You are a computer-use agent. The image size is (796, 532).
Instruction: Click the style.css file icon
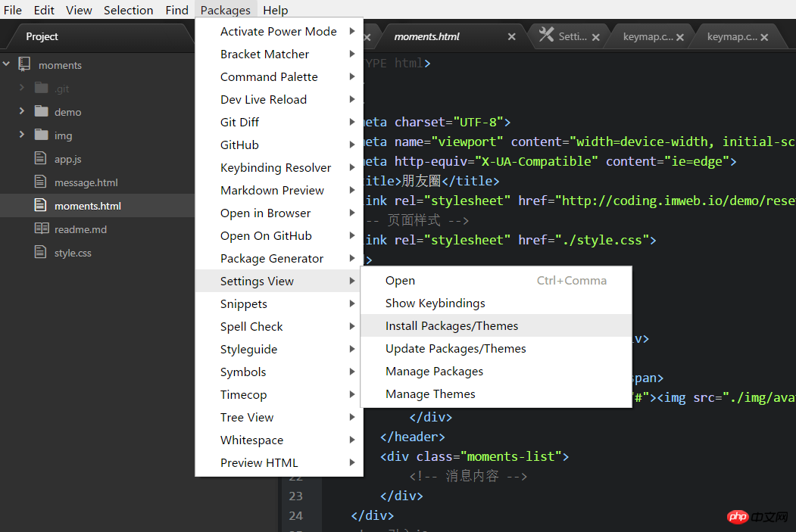tap(40, 251)
